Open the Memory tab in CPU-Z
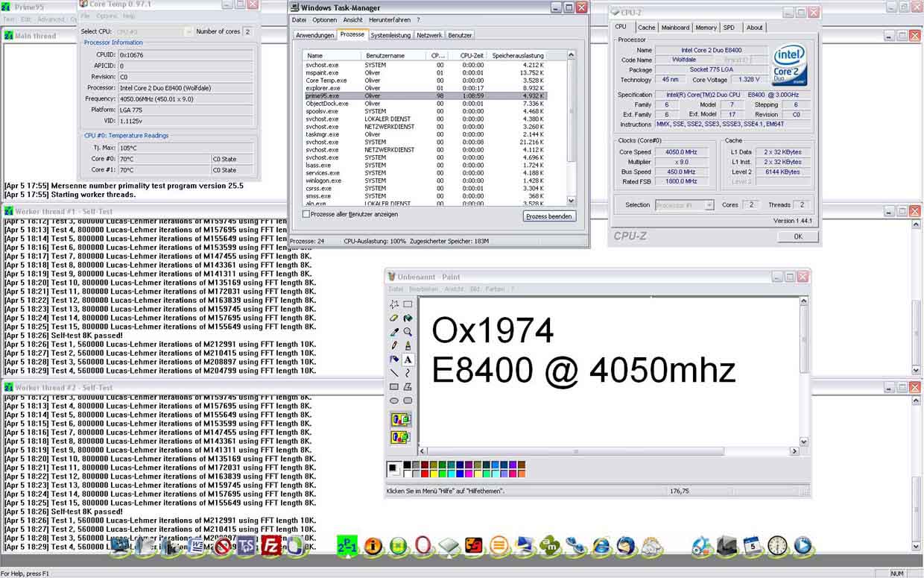The width and height of the screenshot is (924, 578). [x=706, y=28]
